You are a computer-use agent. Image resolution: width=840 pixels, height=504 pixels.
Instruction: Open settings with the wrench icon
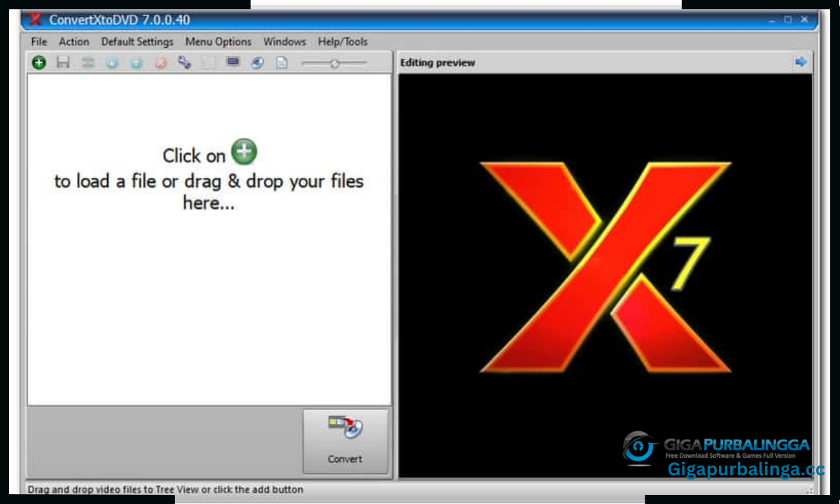184,62
